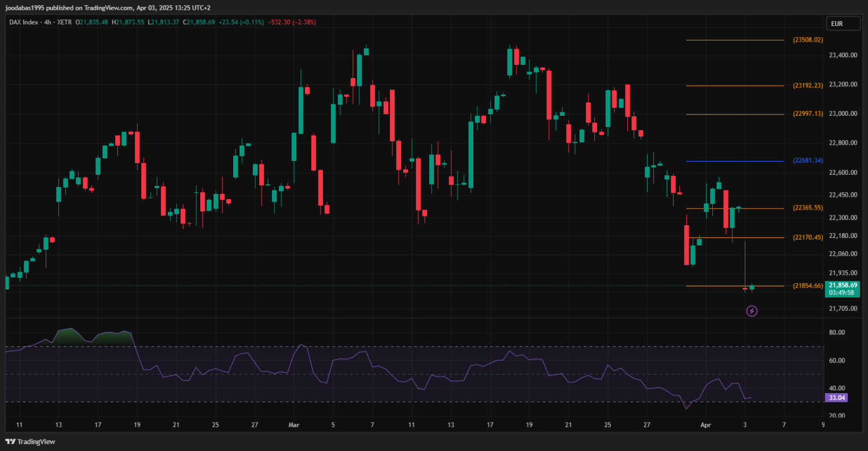Select the 21854.66 level label
This screenshot has height=451, width=868.
808,285
